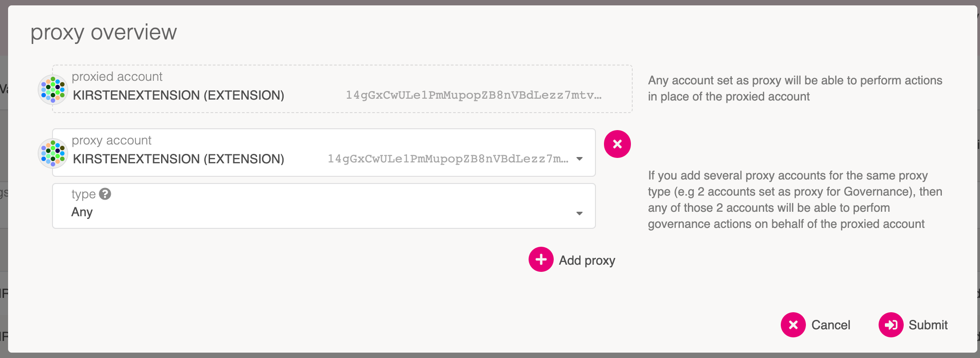
Task: Open the help tooltip next to type
Action: click(x=105, y=194)
